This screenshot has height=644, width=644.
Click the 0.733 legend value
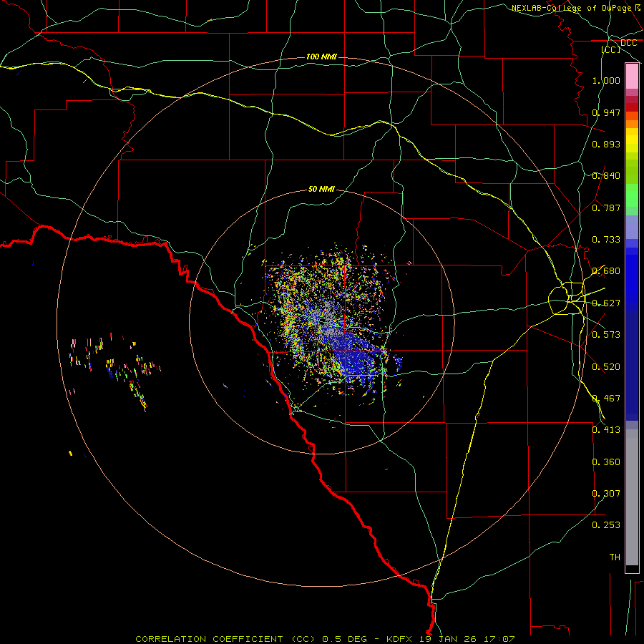point(606,240)
